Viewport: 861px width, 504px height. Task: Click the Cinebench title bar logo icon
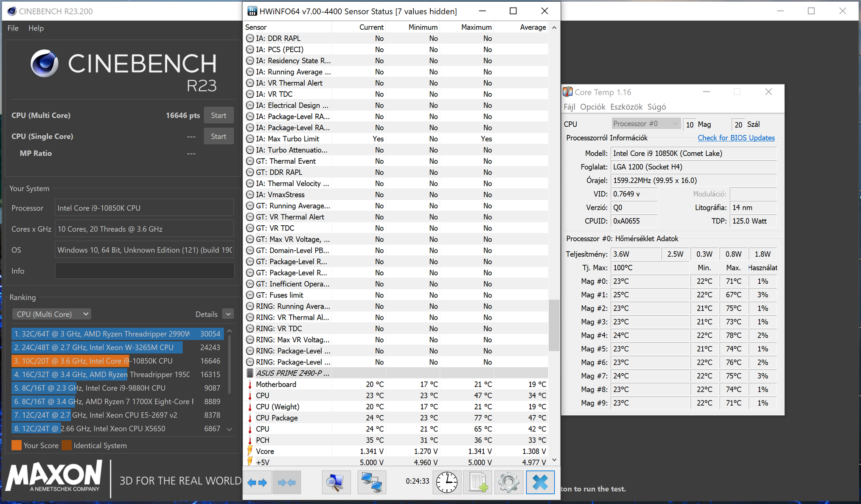tap(12, 11)
